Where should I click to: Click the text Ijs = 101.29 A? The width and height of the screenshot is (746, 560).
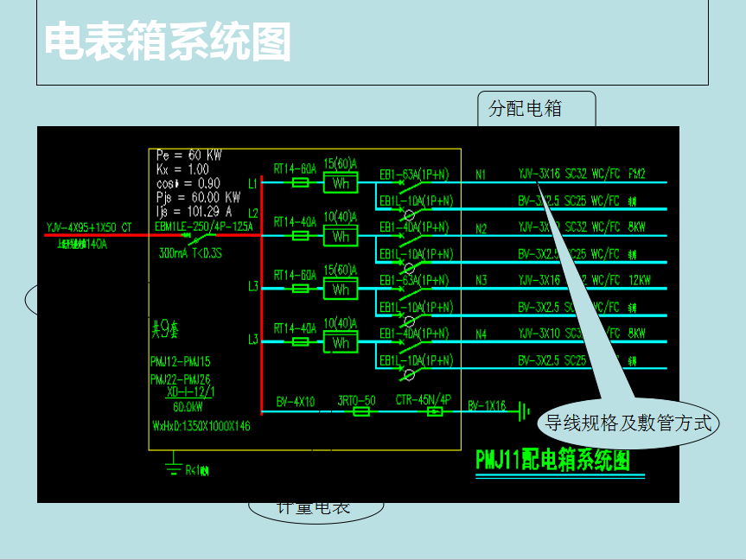click(194, 211)
